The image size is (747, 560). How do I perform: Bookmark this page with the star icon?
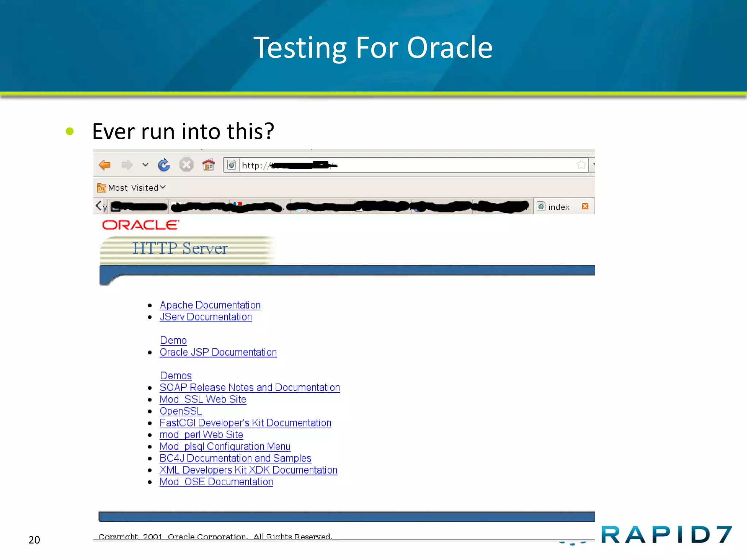click(581, 165)
